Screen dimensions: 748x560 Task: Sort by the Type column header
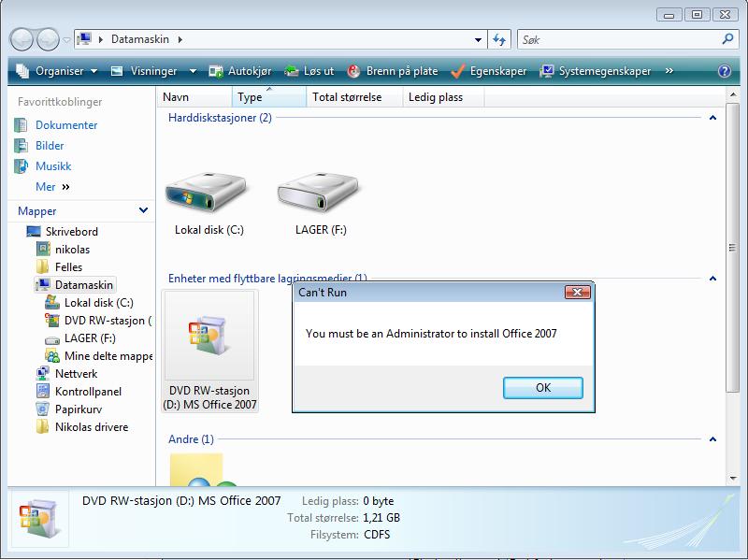pos(269,97)
